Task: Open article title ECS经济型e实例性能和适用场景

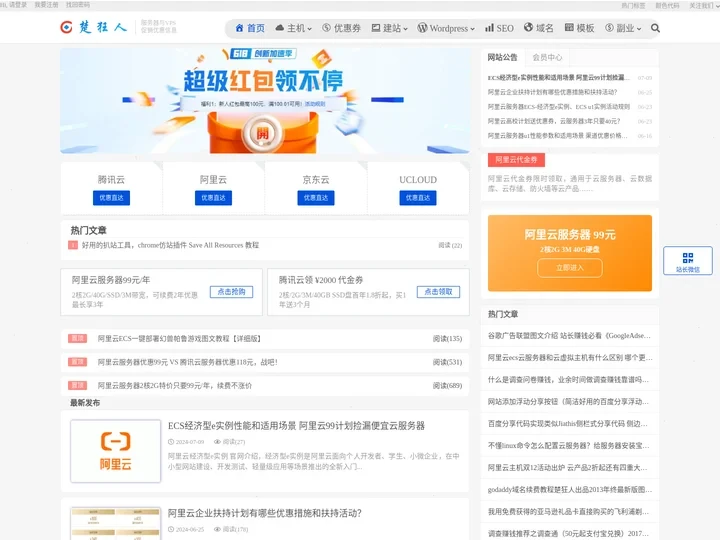Action: (x=296, y=426)
